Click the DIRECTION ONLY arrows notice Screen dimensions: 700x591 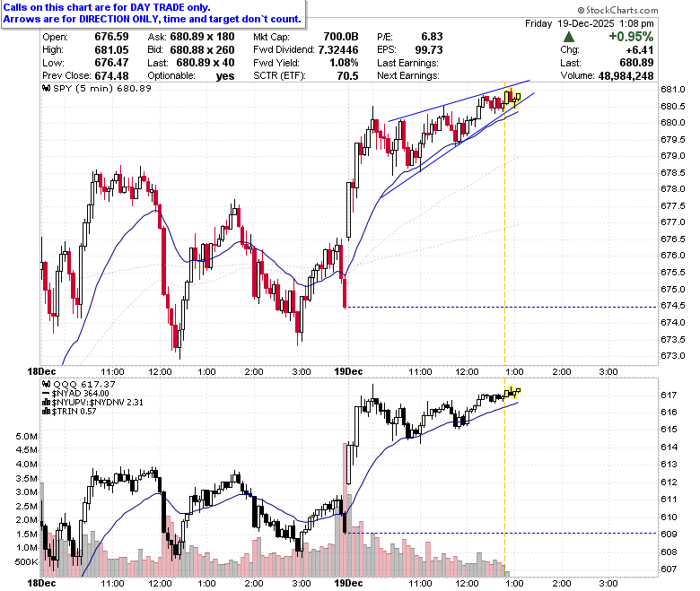pyautogui.click(x=153, y=19)
